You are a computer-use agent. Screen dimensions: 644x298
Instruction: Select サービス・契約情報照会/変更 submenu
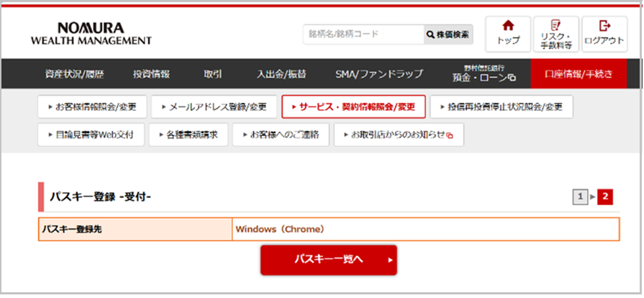click(x=353, y=107)
